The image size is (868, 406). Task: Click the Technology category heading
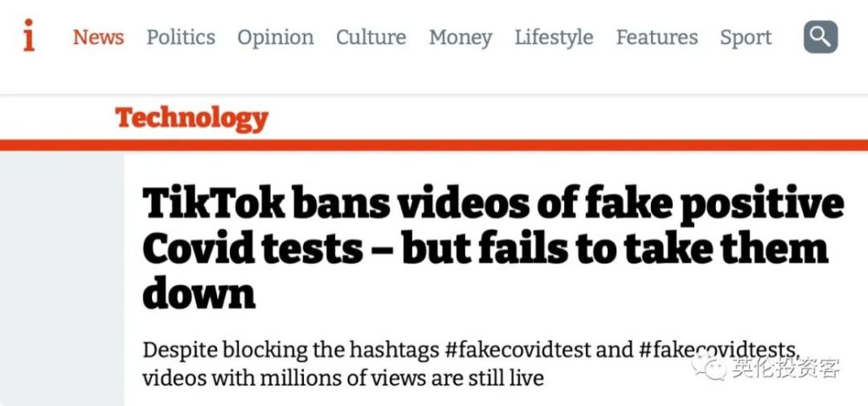192,118
